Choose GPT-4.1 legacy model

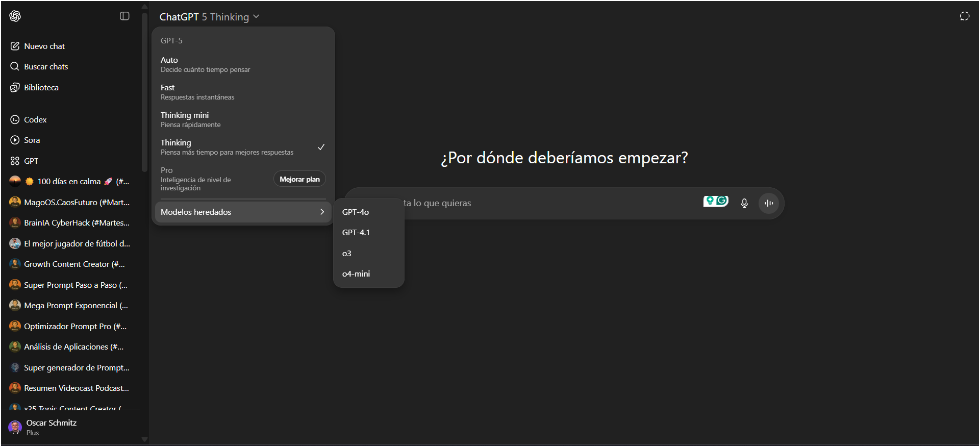pyautogui.click(x=368, y=232)
